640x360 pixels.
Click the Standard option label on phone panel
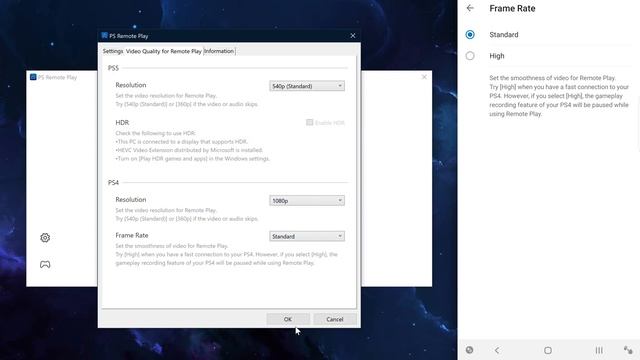[504, 35]
